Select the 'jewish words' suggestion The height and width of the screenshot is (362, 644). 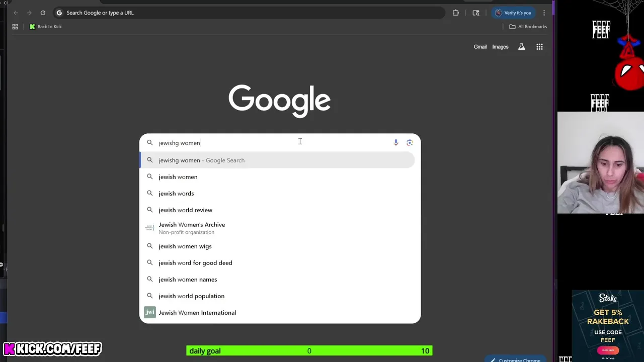tap(277, 194)
